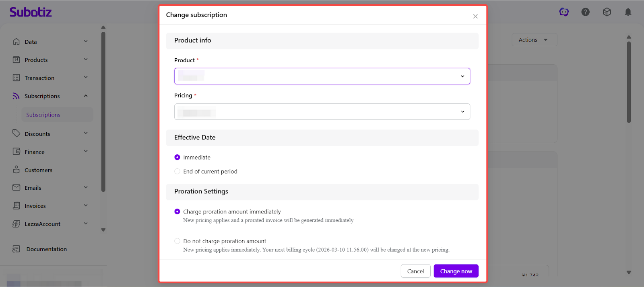
Task: Click the Emails envelope icon in sidebar
Action: coord(16,188)
